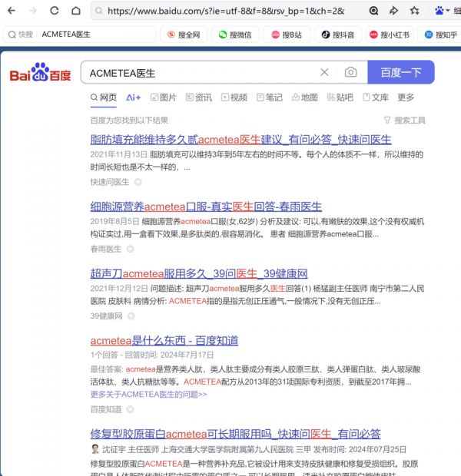
Task: Switch to the 地图 tab
Action: [x=305, y=98]
